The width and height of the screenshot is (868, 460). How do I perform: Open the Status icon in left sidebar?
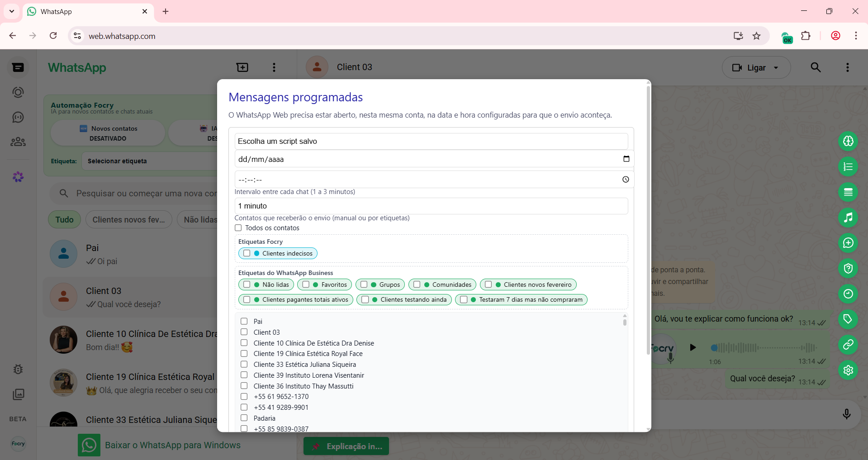(x=18, y=92)
